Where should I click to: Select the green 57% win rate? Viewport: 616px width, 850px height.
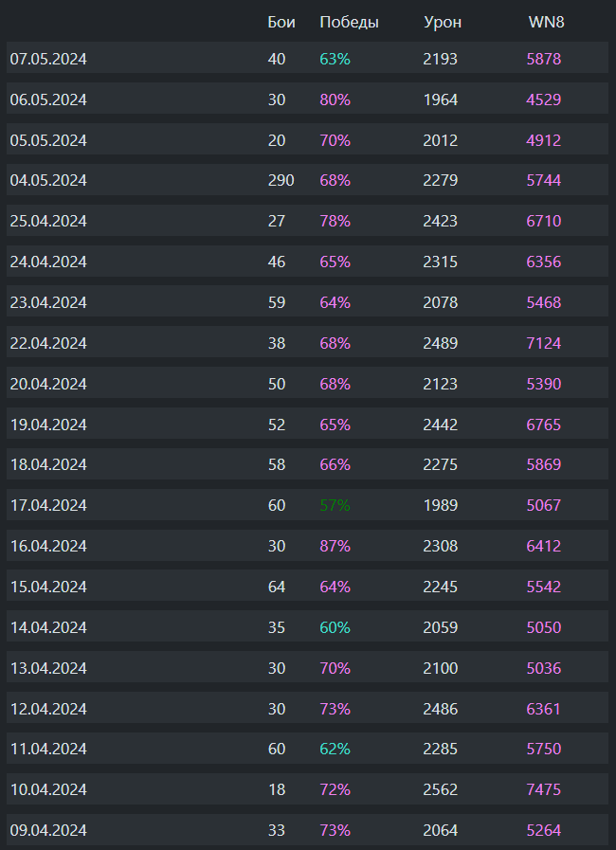coord(335,505)
